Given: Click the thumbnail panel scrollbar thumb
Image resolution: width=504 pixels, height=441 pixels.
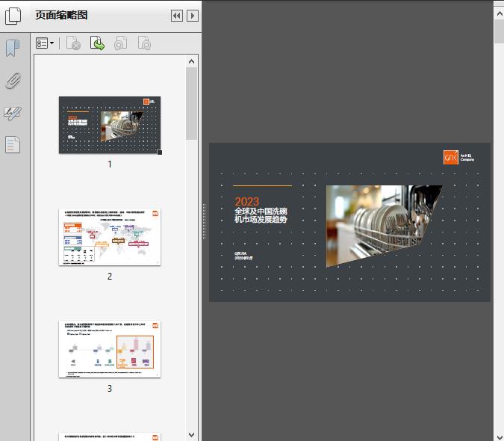Looking at the screenshot, I should point(192,104).
